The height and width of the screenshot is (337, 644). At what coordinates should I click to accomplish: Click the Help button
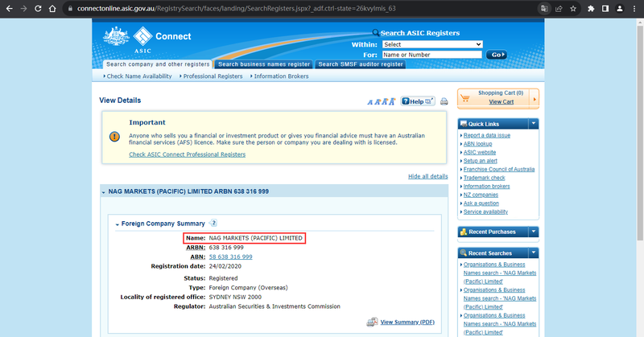(x=418, y=101)
